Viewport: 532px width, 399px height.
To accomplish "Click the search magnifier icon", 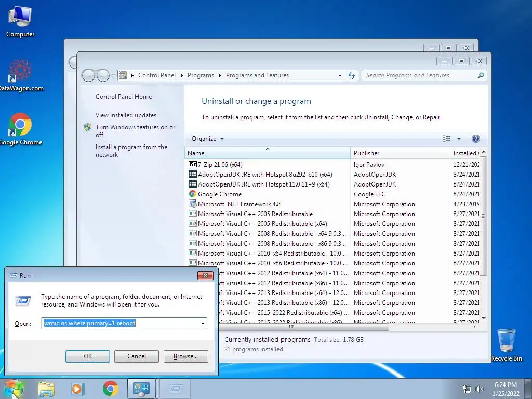I will 481,75.
